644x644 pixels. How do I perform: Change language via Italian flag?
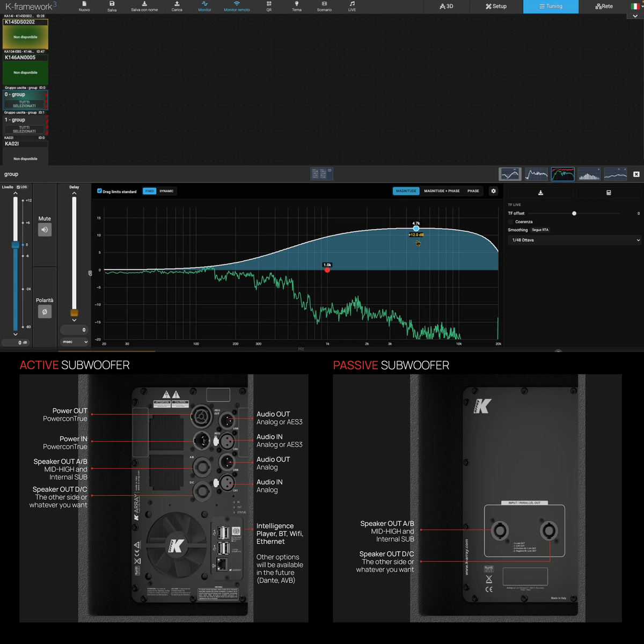(635, 6)
